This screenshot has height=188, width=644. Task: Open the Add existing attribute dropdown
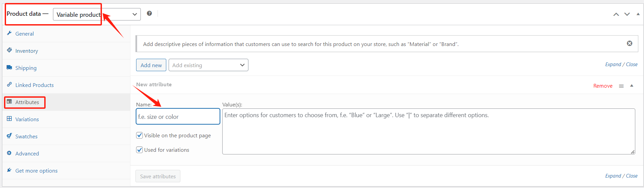(x=208, y=65)
